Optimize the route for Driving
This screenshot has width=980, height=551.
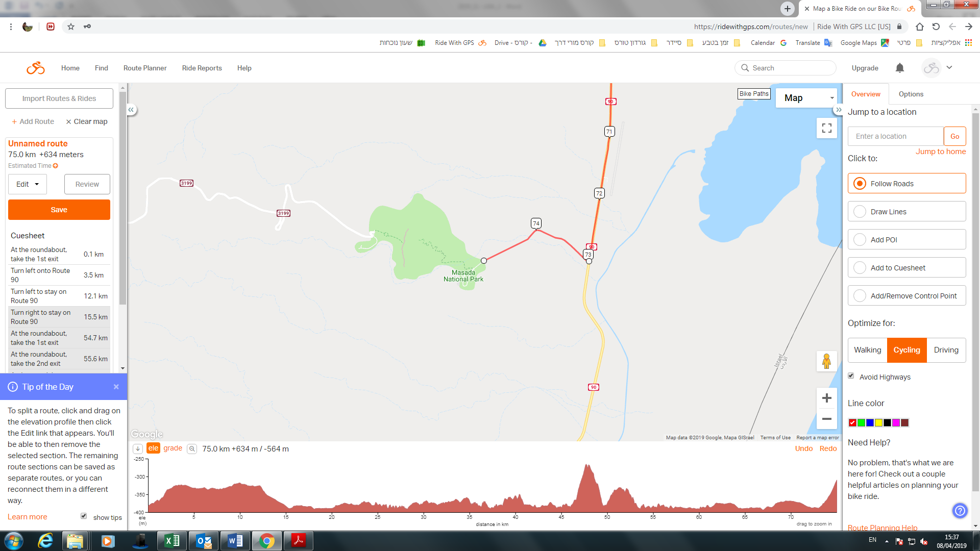click(946, 350)
